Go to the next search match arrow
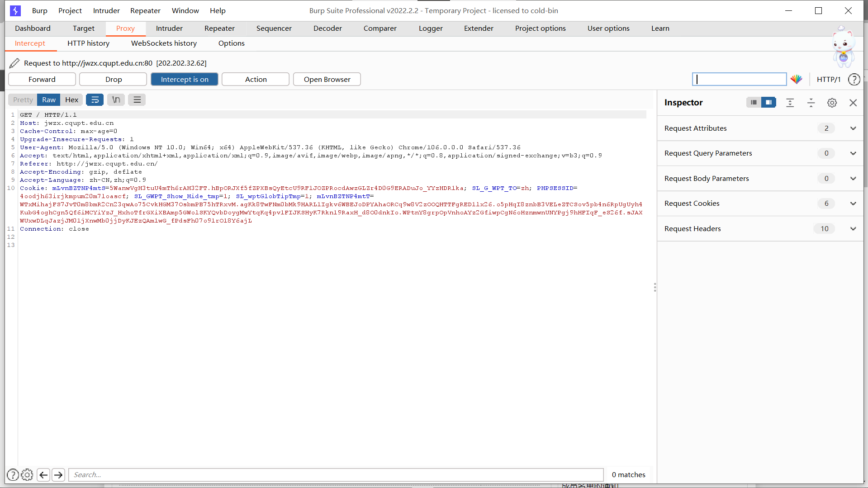868x488 pixels. pos(58,474)
